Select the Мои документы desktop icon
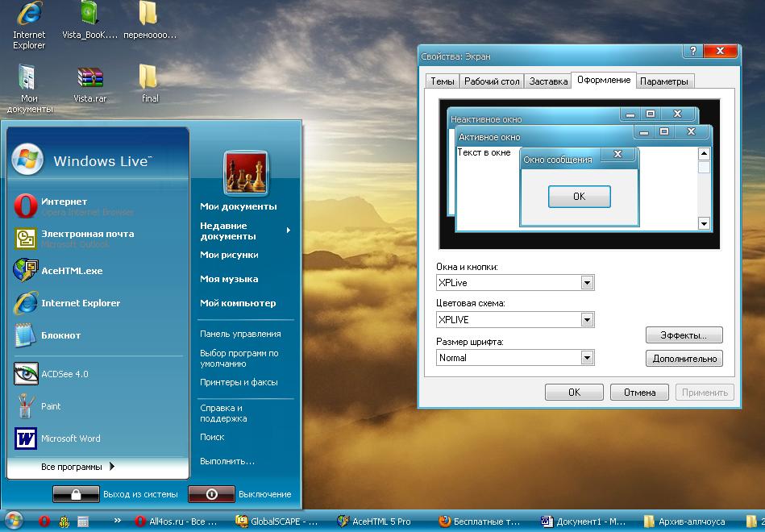 (29, 89)
